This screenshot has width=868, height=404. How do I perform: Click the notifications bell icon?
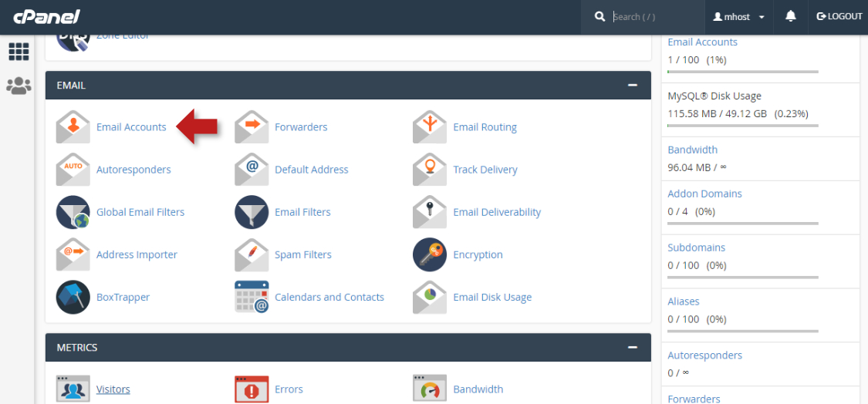790,16
